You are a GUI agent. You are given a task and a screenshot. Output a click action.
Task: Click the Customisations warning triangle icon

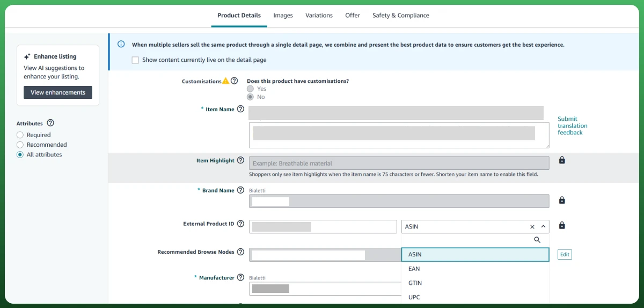pos(226,81)
